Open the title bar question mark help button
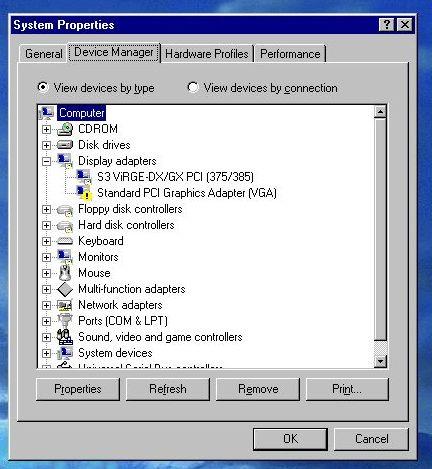 pyautogui.click(x=387, y=25)
